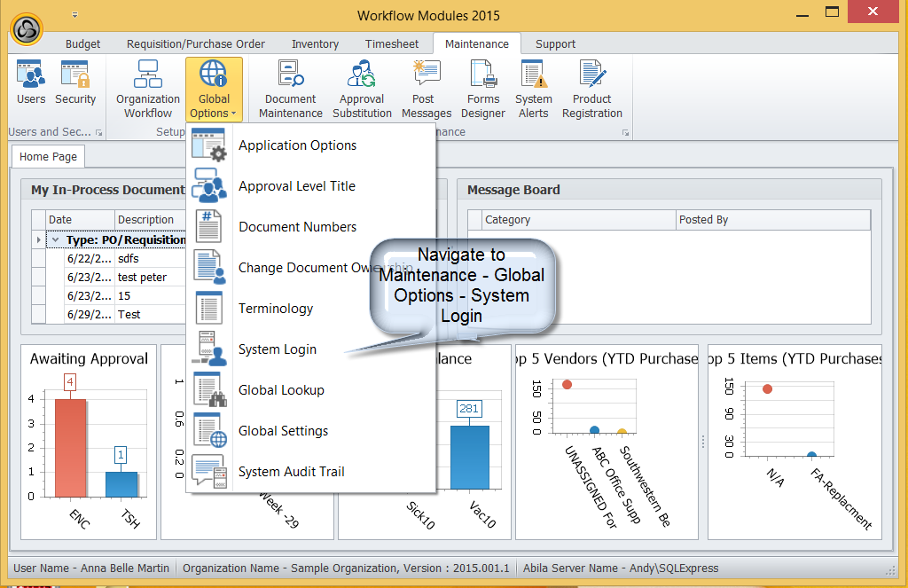The width and height of the screenshot is (908, 588).
Task: Collapse the Global Options dropdown
Action: pyautogui.click(x=214, y=89)
